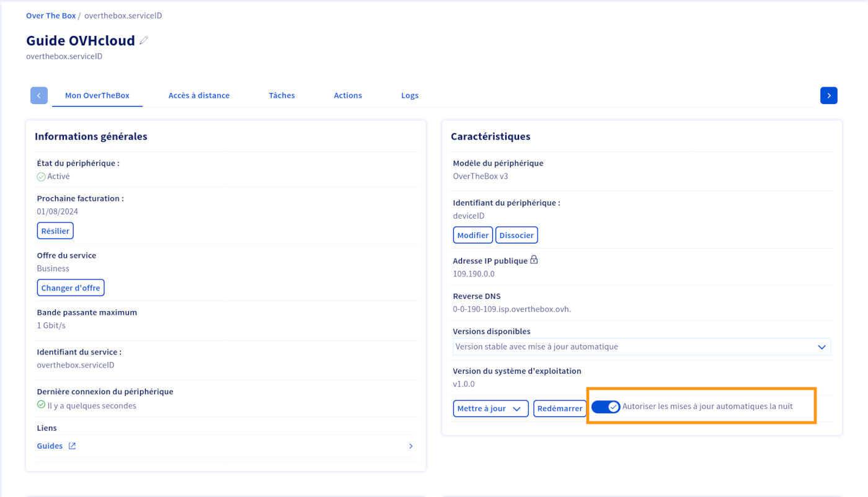Select the Logs tab

(x=410, y=95)
